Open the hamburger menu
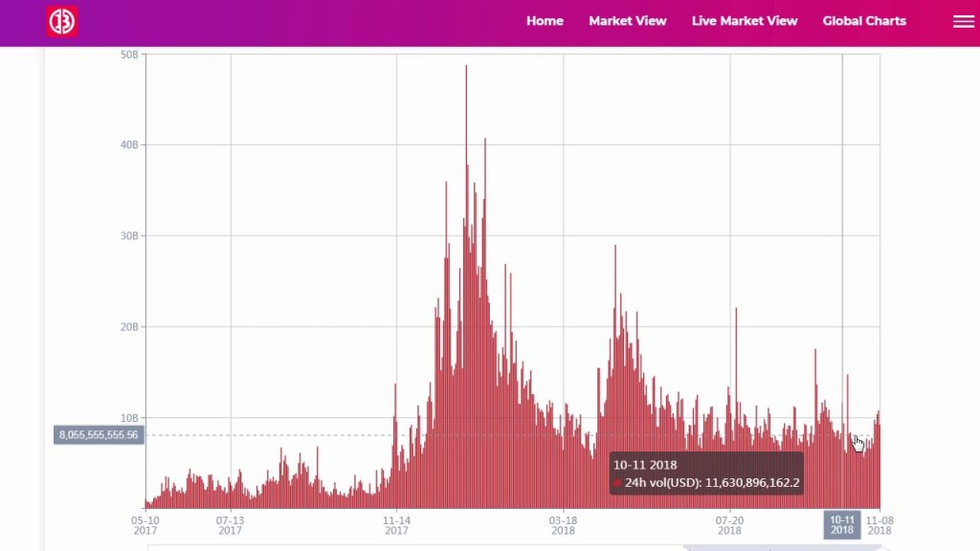Image resolution: width=980 pixels, height=551 pixels. pos(963,21)
